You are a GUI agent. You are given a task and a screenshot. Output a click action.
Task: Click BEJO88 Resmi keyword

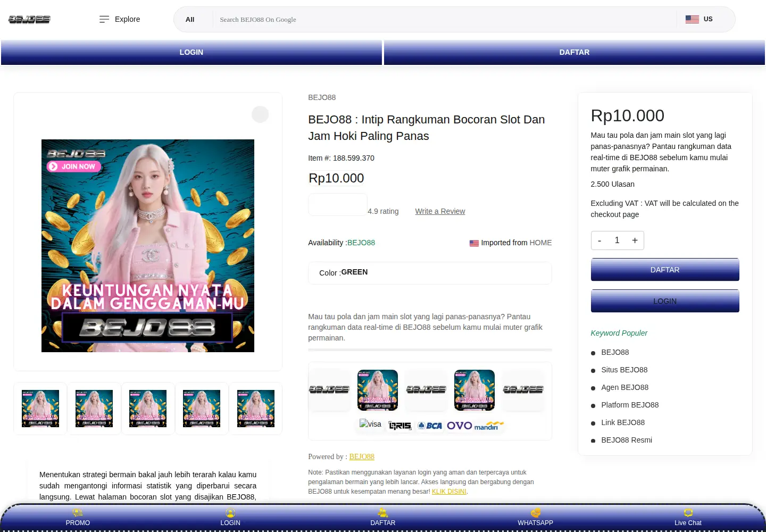(x=627, y=440)
